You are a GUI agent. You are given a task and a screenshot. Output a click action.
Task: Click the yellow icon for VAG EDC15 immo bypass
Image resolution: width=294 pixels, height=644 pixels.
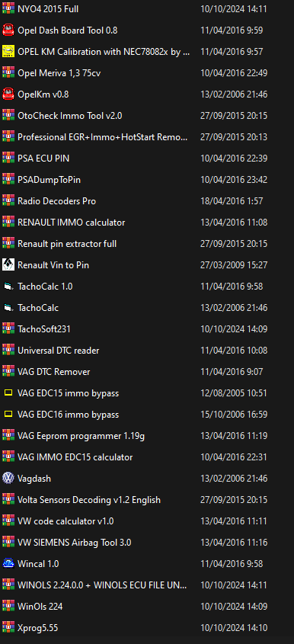point(8,393)
